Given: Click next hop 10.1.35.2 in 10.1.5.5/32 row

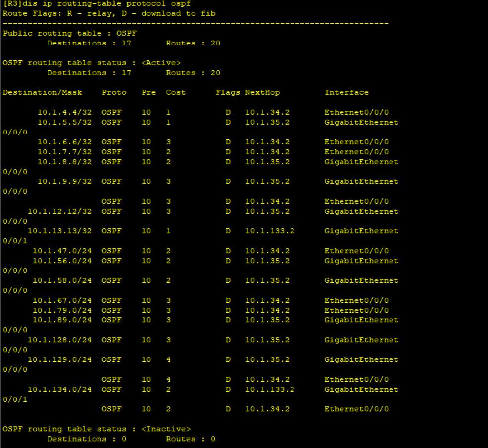Looking at the screenshot, I should click(267, 122).
